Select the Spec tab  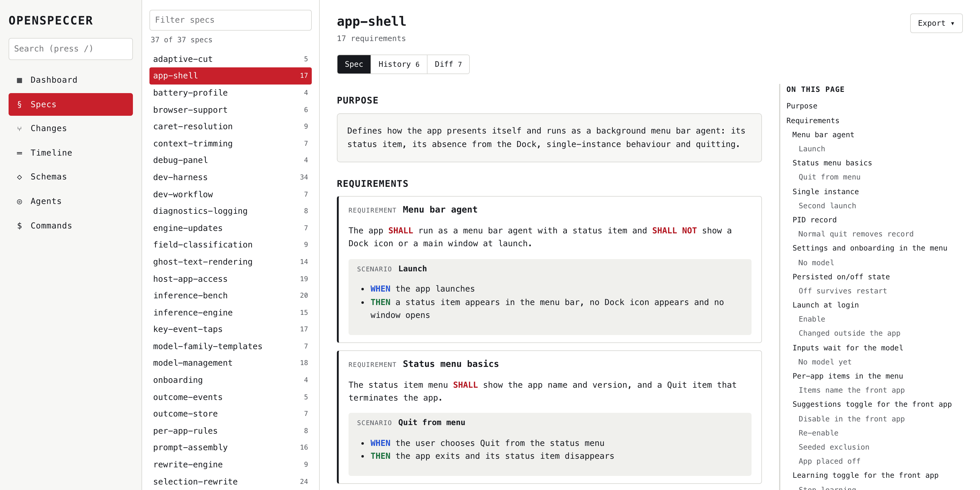coord(354,64)
